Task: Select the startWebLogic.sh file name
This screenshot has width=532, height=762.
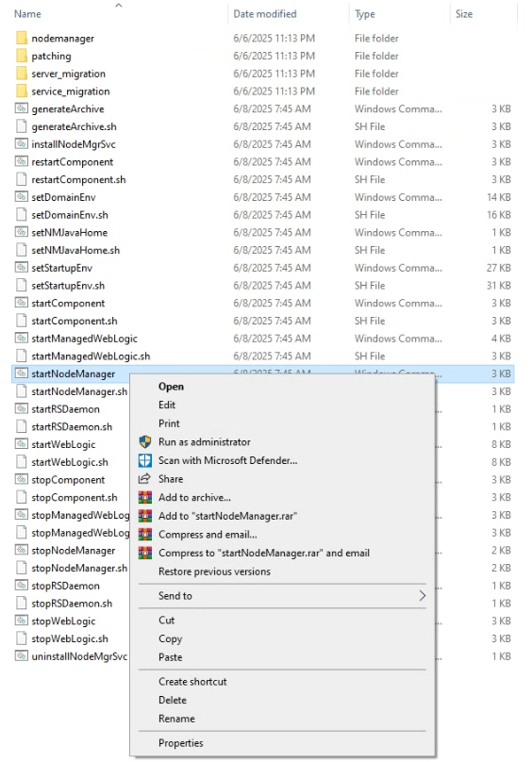Action: tap(70, 462)
